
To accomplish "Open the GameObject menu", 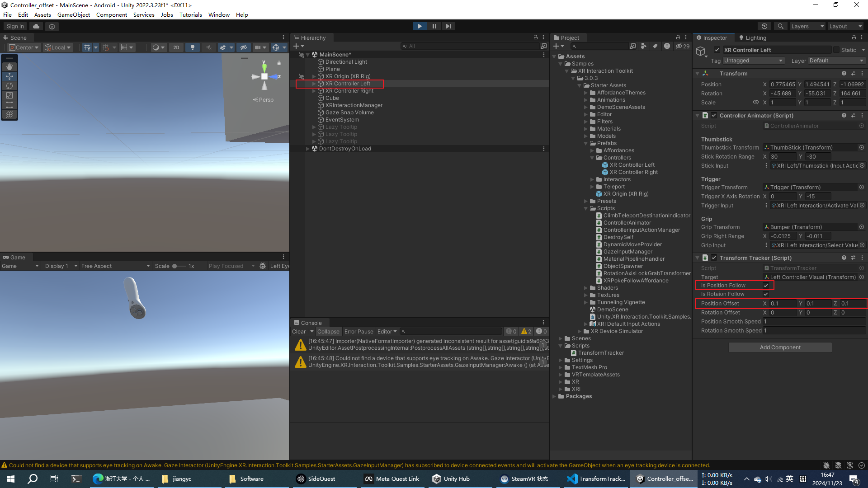I will pos(73,14).
